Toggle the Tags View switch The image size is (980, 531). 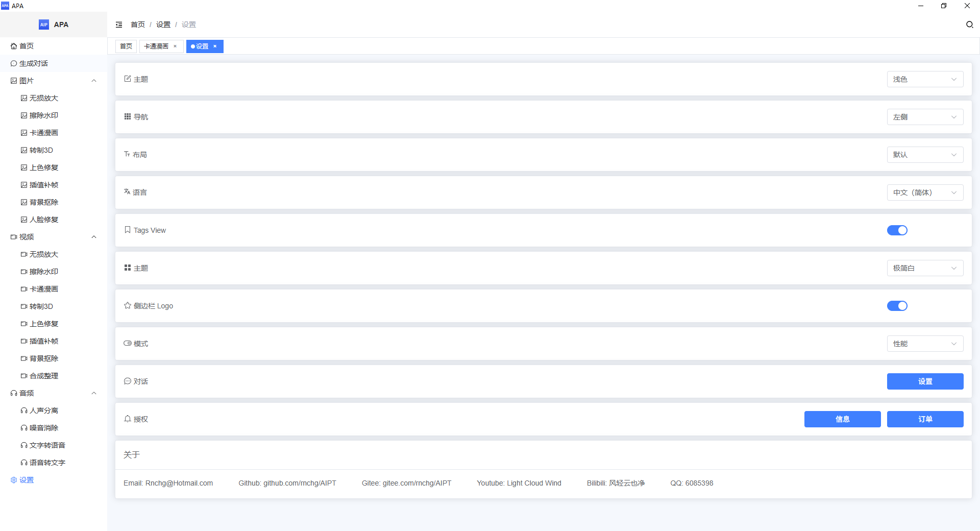tap(897, 230)
